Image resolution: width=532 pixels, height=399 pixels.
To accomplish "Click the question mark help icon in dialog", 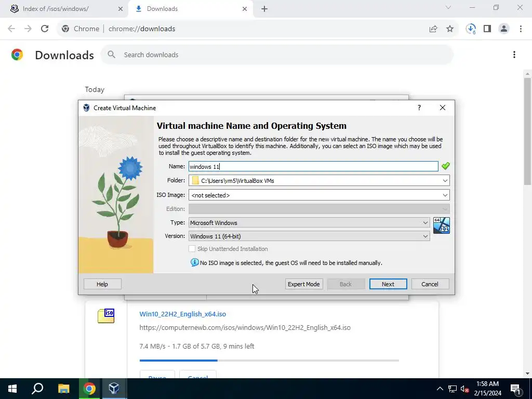I will [419, 108].
